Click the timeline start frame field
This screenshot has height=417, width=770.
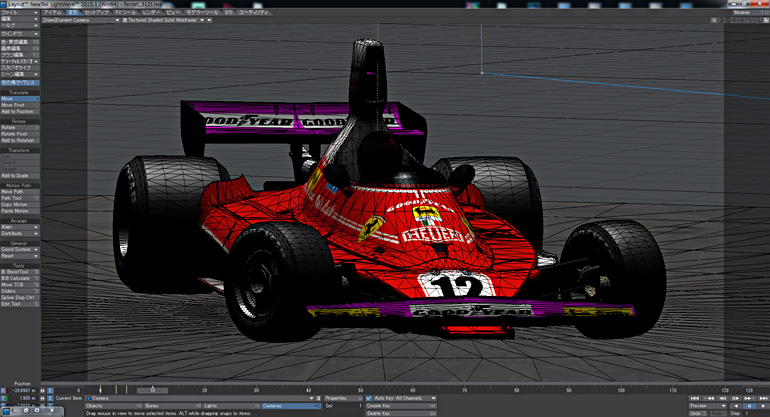68,391
